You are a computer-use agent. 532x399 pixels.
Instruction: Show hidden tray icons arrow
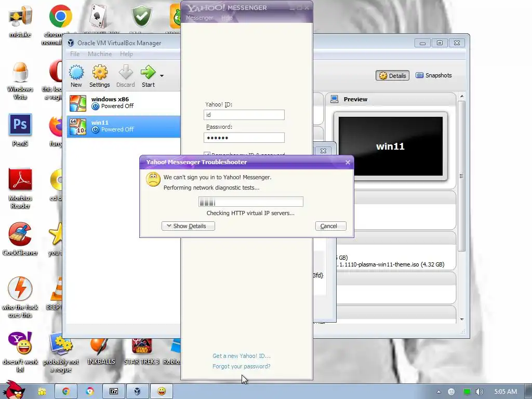click(x=438, y=392)
